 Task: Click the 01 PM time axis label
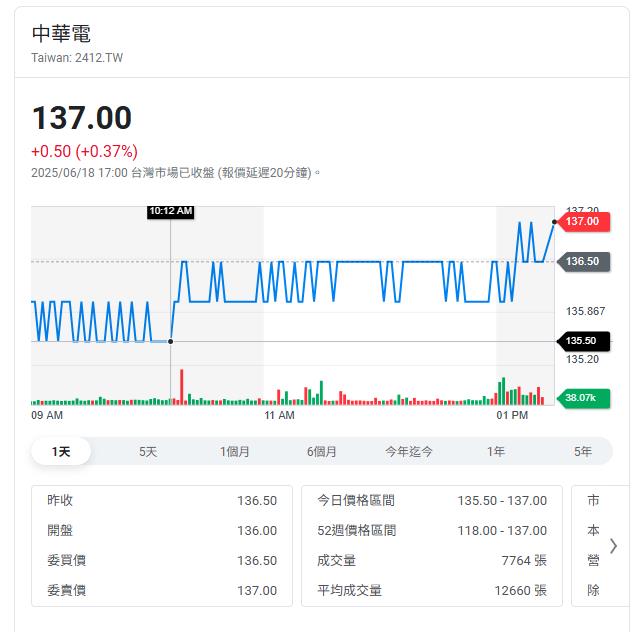click(512, 416)
